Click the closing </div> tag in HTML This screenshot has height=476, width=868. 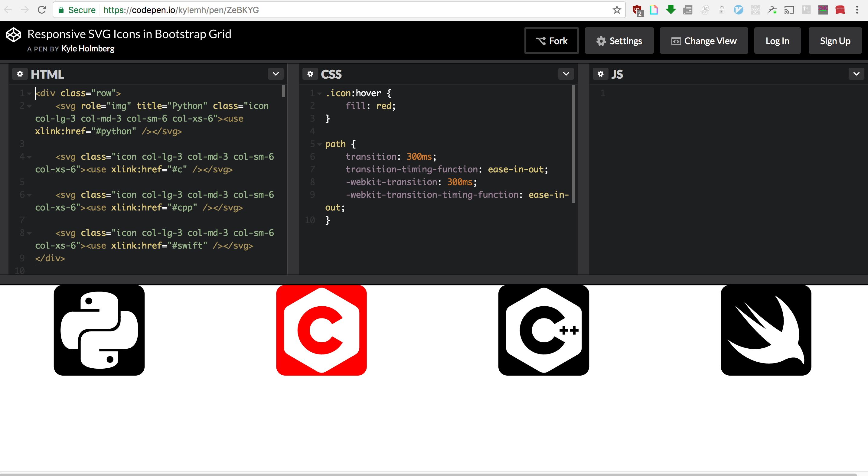(x=50, y=258)
